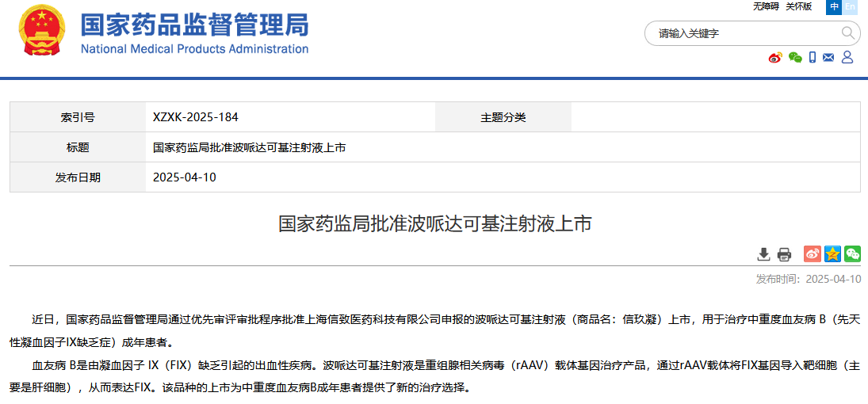Click the index number XZXK-2025-184

(x=195, y=117)
